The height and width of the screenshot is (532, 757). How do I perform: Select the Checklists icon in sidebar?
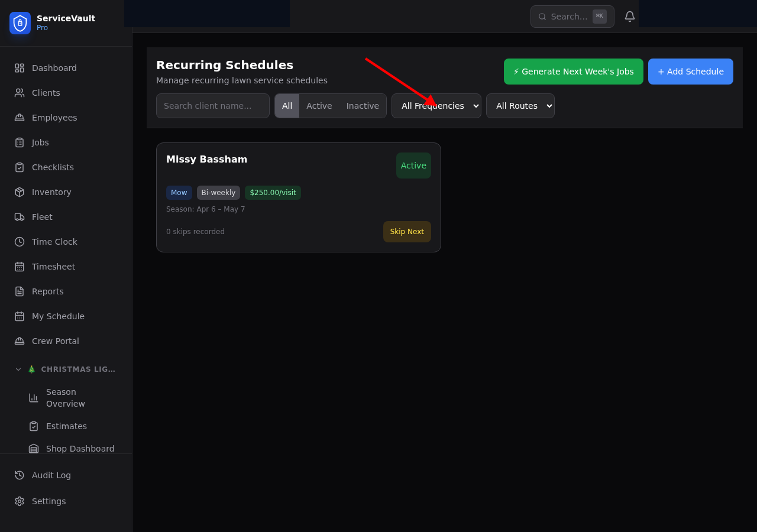(19, 167)
